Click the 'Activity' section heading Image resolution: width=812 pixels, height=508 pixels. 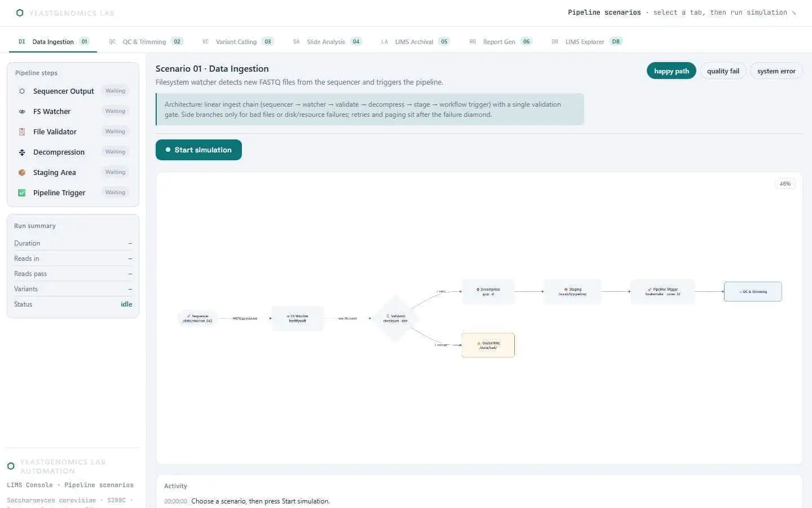point(175,486)
